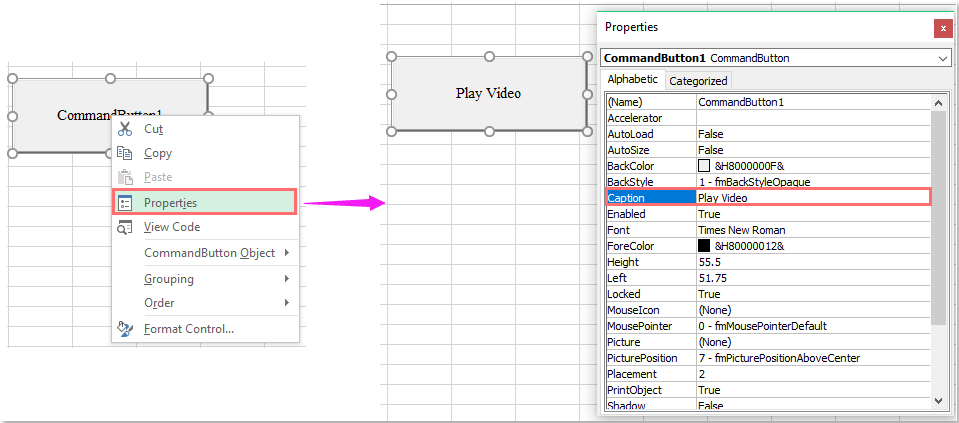Close the Properties window
Viewport: 959px width, 423px height.
(x=941, y=28)
